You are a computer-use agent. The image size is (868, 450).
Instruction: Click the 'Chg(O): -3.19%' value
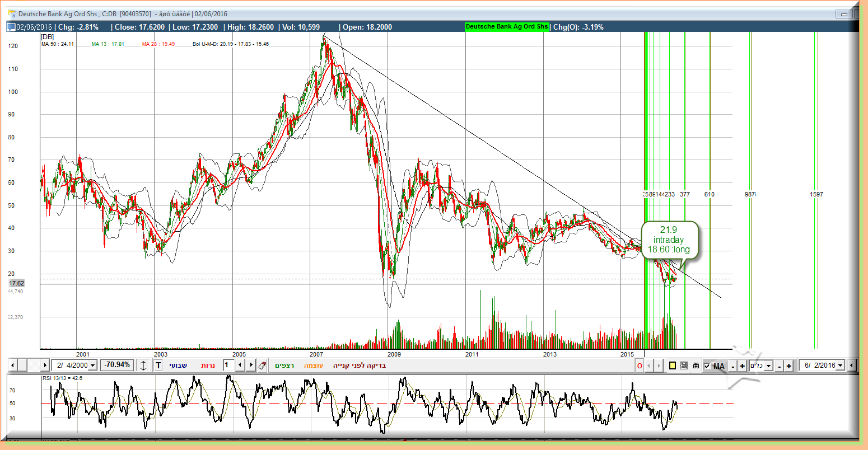coord(578,27)
